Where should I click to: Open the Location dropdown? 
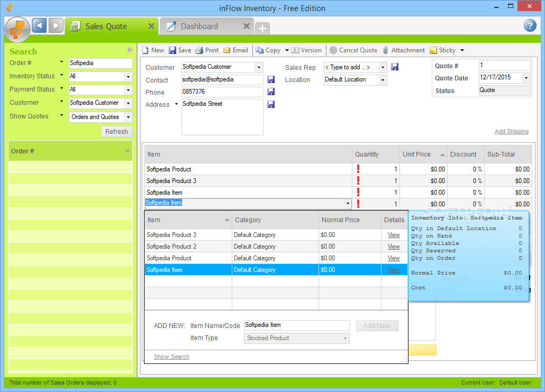coord(383,80)
